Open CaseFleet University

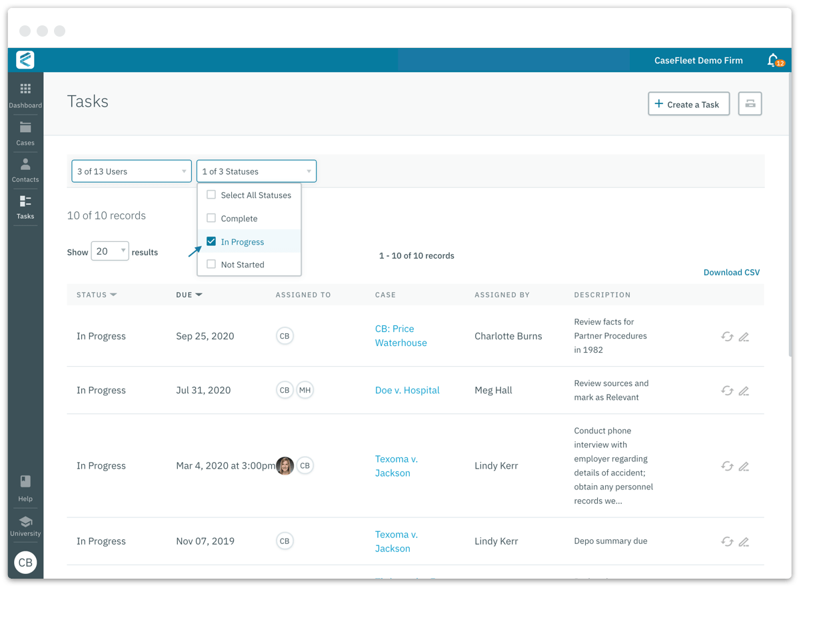(25, 527)
